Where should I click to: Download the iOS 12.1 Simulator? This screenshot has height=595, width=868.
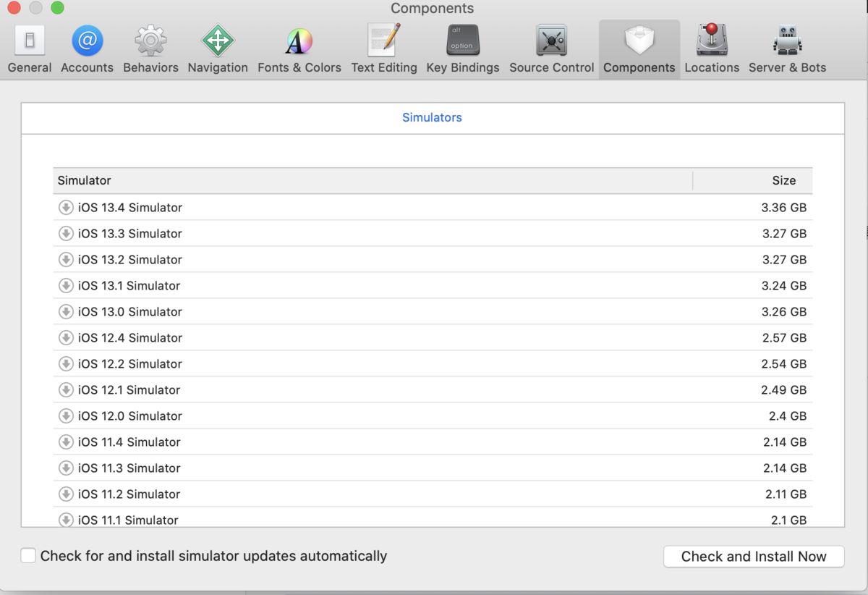[66, 390]
